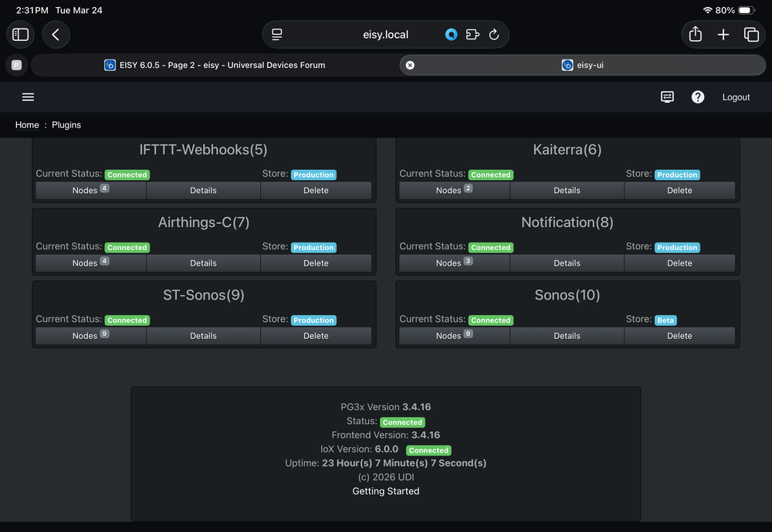Open Details for the Kaiterra plugin
The image size is (772, 532).
(x=567, y=191)
